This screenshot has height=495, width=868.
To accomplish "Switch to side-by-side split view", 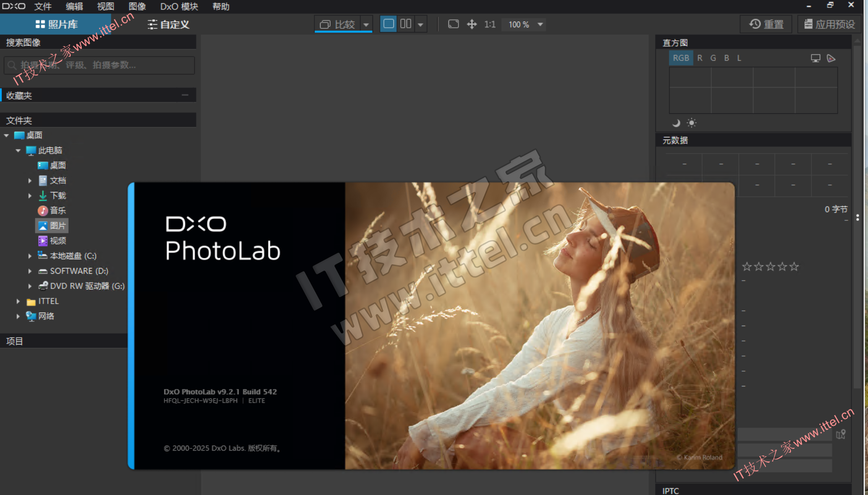I will 405,24.
